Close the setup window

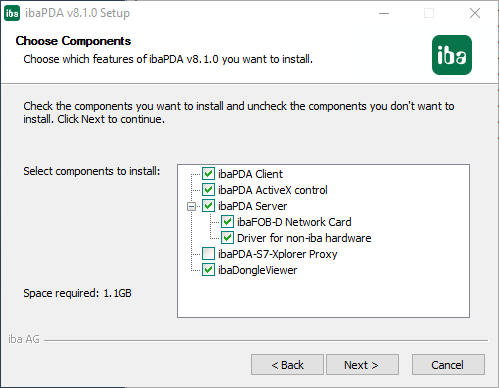coord(475,13)
